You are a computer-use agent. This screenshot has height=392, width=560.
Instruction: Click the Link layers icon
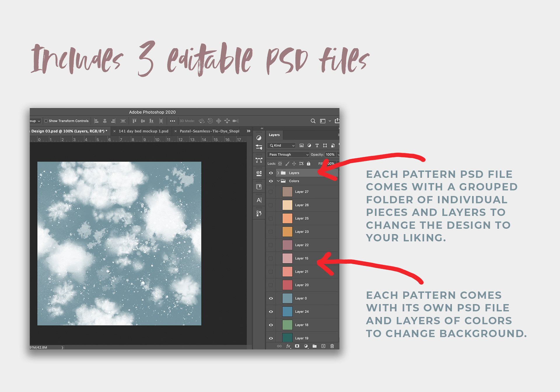coord(279,346)
